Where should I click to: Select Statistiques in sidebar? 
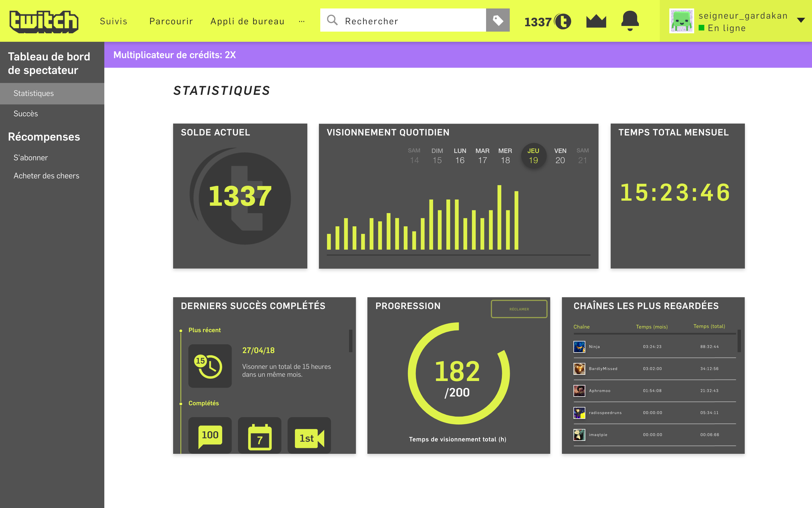tap(52, 93)
